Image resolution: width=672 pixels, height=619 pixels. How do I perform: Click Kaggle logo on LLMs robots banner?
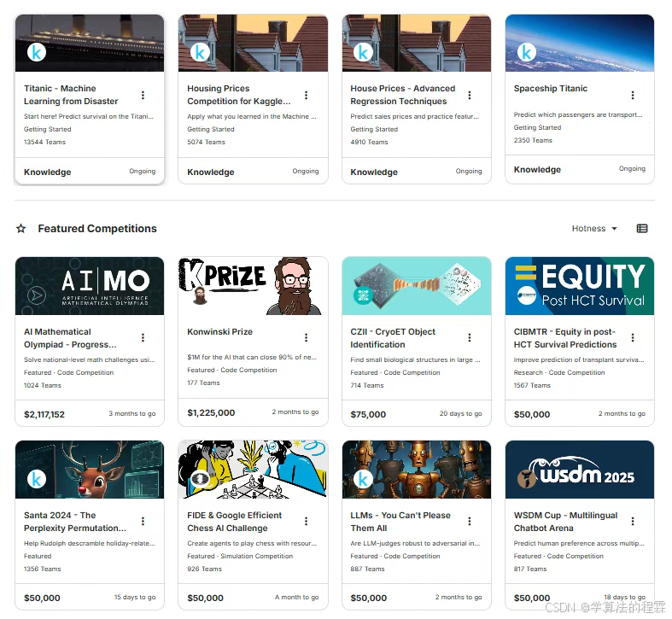pyautogui.click(x=363, y=479)
